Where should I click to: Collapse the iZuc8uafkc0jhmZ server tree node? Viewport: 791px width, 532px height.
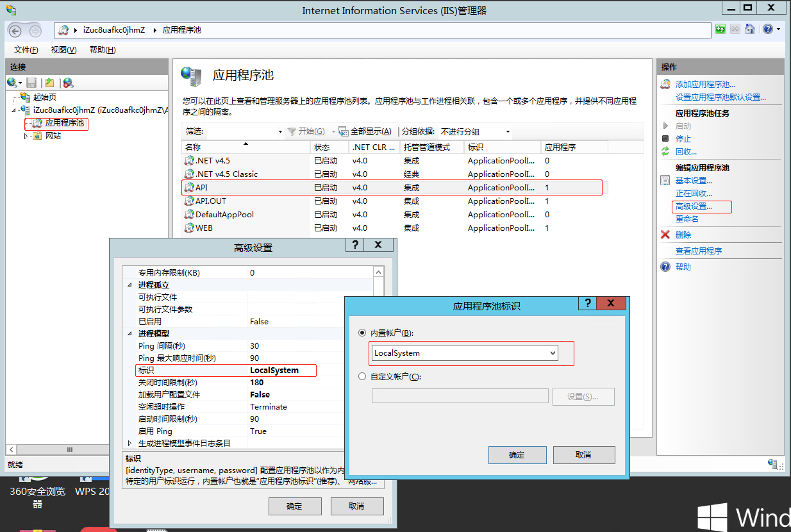click(x=15, y=111)
